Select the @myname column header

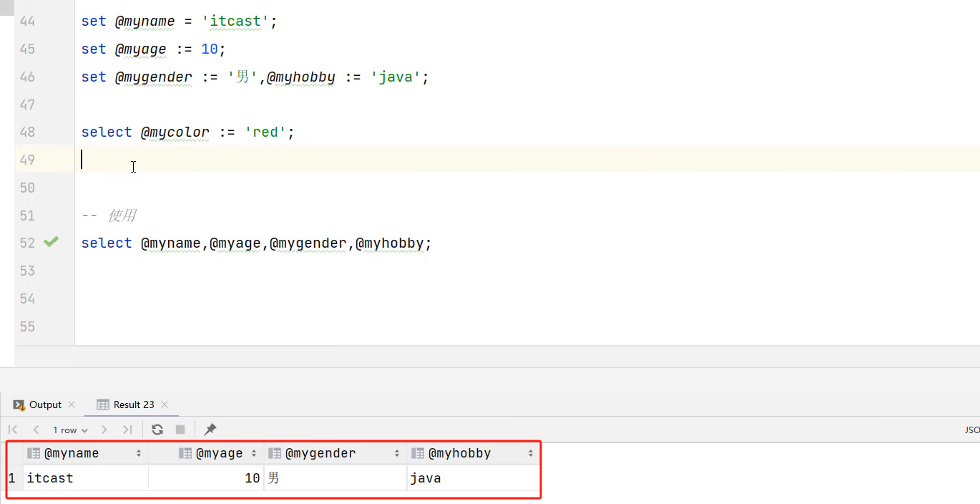pyautogui.click(x=86, y=453)
